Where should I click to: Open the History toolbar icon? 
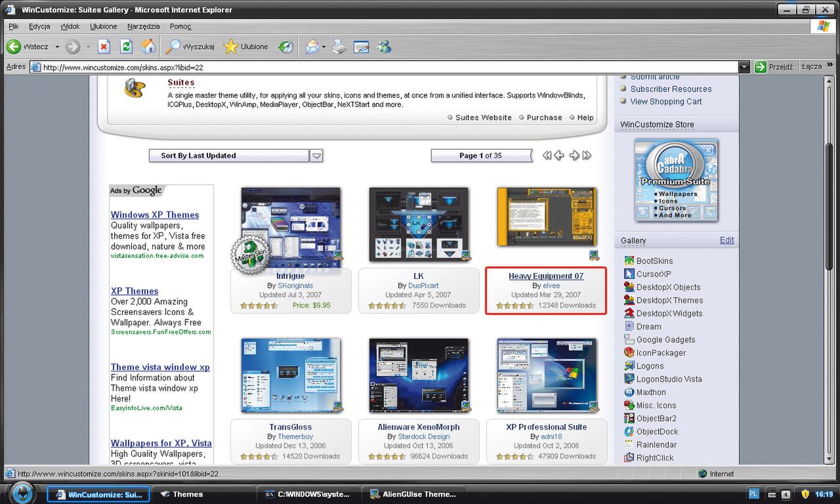pos(285,47)
